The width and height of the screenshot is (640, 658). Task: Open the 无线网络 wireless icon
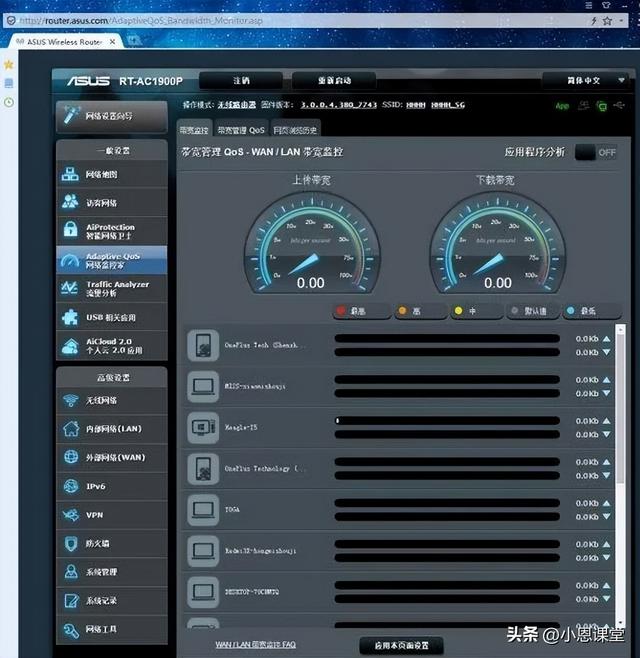pyautogui.click(x=71, y=400)
